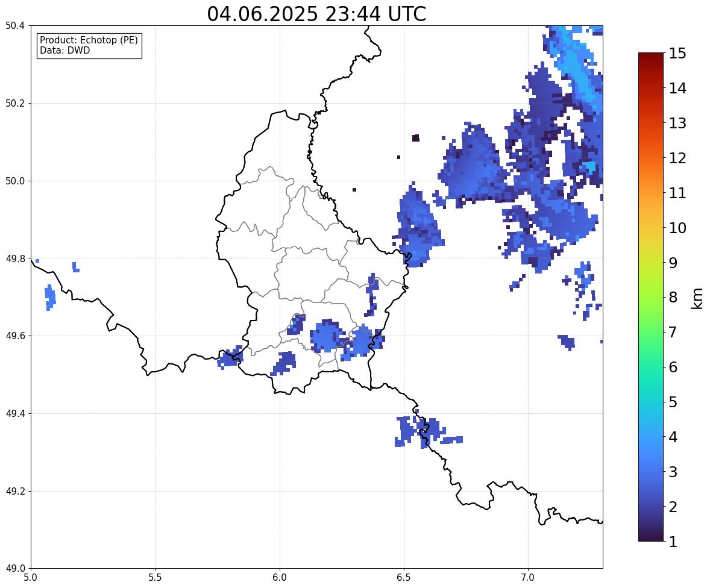Viewport: 710px width, 588px height.
Task: Click latitude axis label 50.0
Action: 15,181
